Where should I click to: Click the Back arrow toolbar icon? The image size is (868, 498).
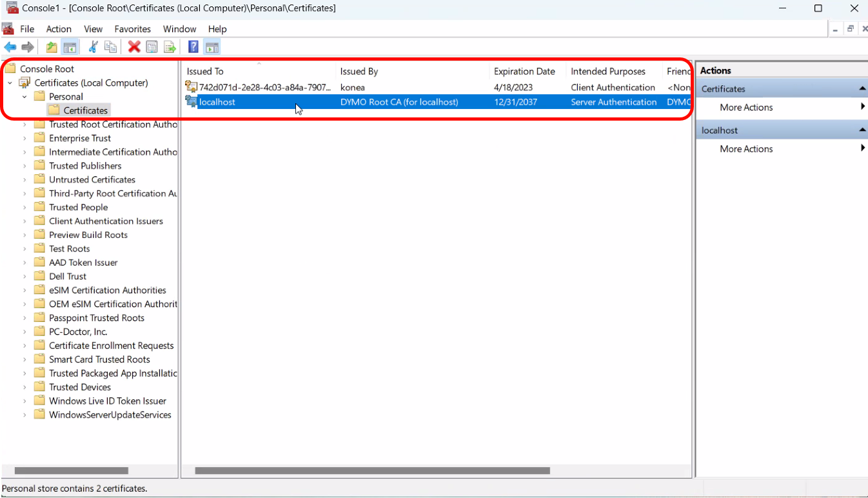10,47
